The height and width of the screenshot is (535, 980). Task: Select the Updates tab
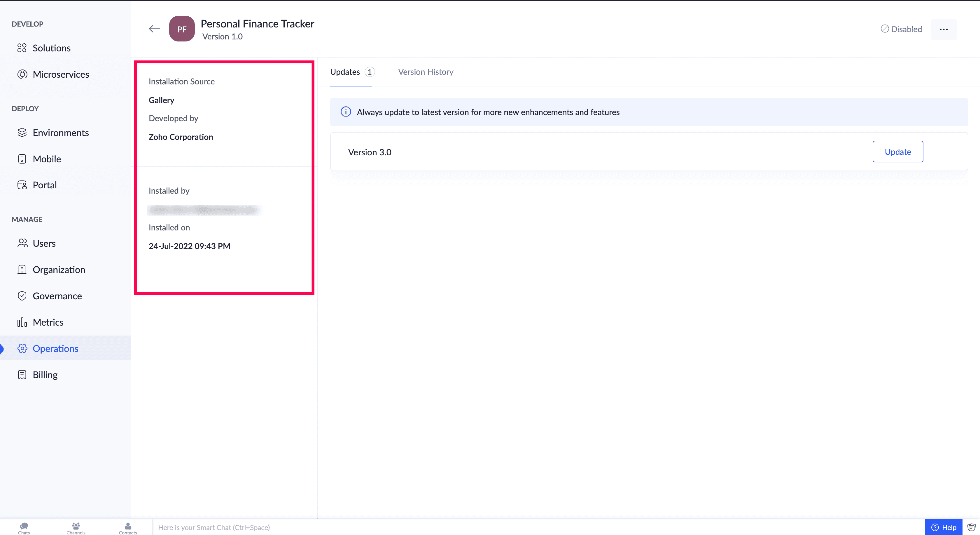pyautogui.click(x=345, y=72)
